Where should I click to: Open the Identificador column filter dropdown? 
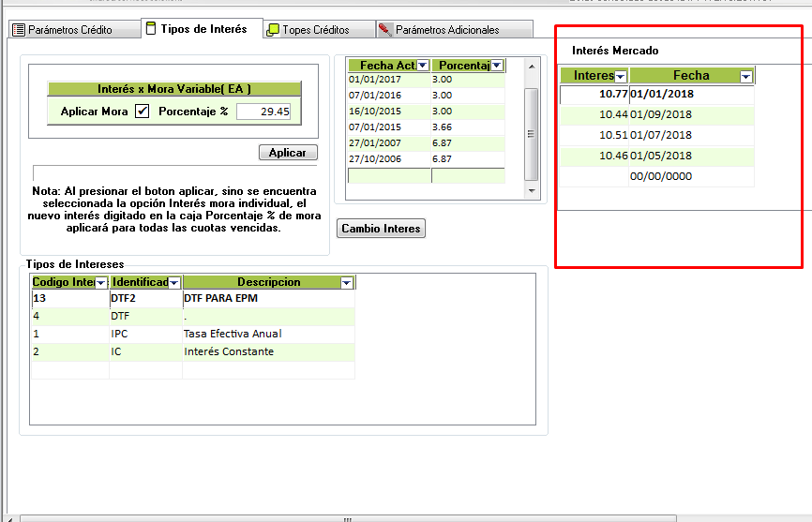click(174, 282)
